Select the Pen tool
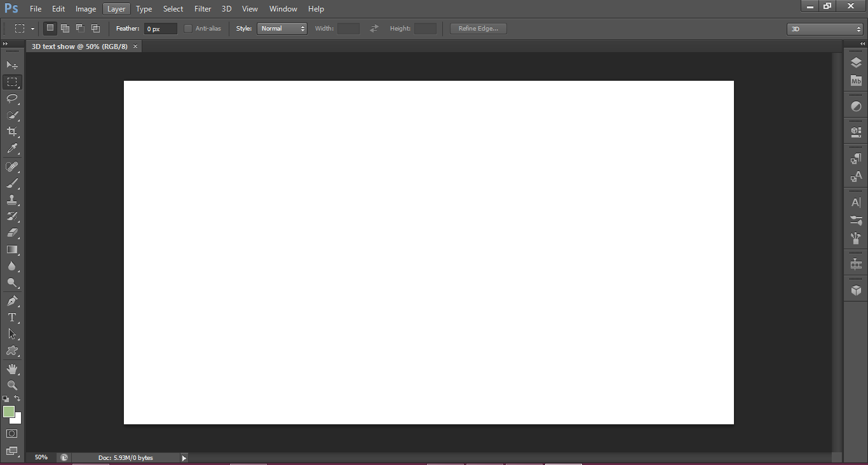Image resolution: width=868 pixels, height=465 pixels. (12, 300)
